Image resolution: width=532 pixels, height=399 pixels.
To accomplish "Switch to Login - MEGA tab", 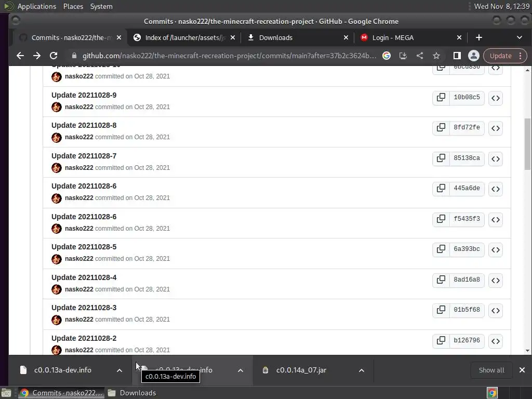I will tap(411, 37).
